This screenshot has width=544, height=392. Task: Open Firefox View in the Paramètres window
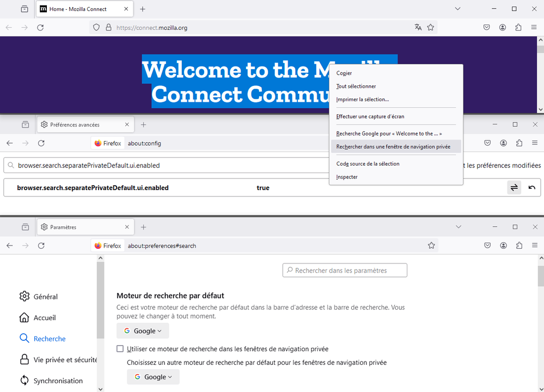(26, 227)
